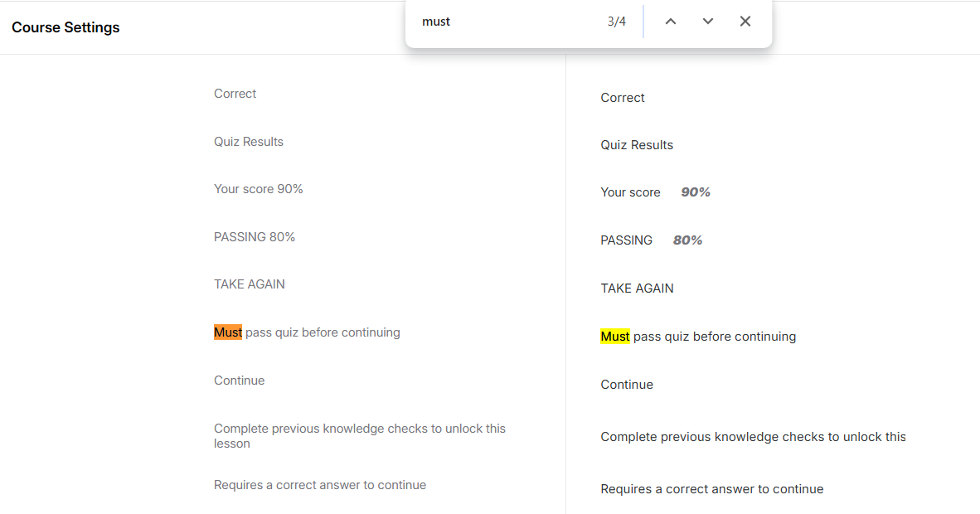Image resolution: width=980 pixels, height=514 pixels.
Task: Jump to the next search match
Action: point(708,22)
